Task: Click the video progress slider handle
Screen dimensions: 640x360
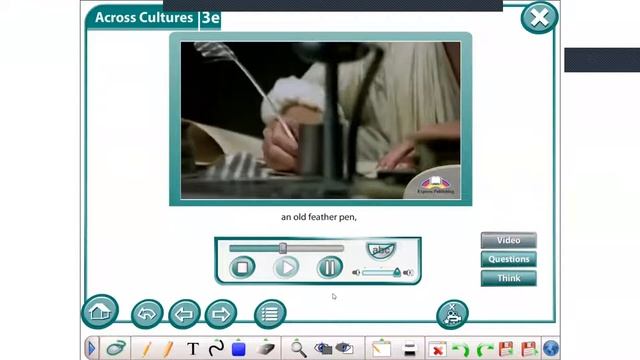Action: coord(282,248)
